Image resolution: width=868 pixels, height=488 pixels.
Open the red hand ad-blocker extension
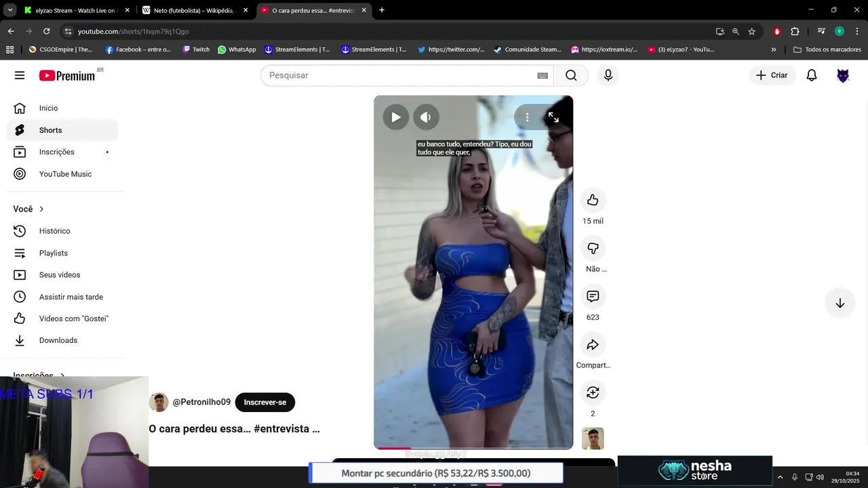coord(777,31)
